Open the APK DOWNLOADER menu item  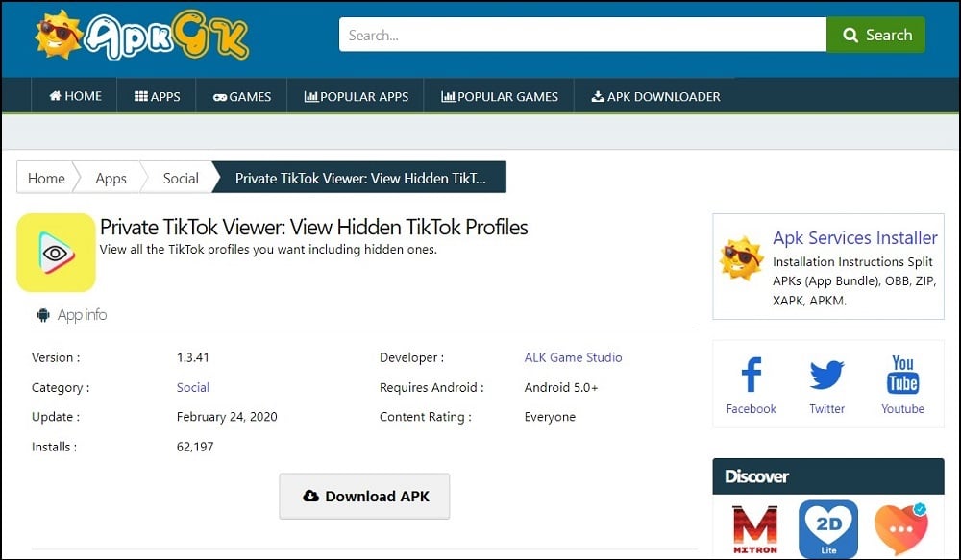pyautogui.click(x=655, y=96)
